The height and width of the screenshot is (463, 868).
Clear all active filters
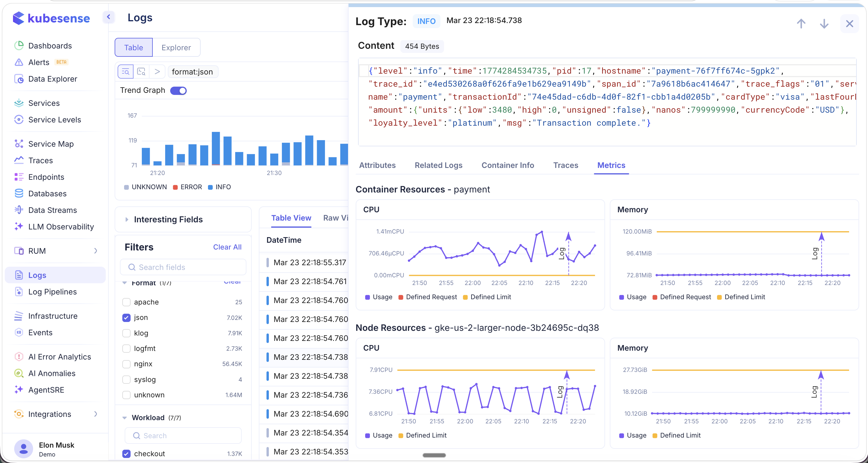click(x=227, y=247)
